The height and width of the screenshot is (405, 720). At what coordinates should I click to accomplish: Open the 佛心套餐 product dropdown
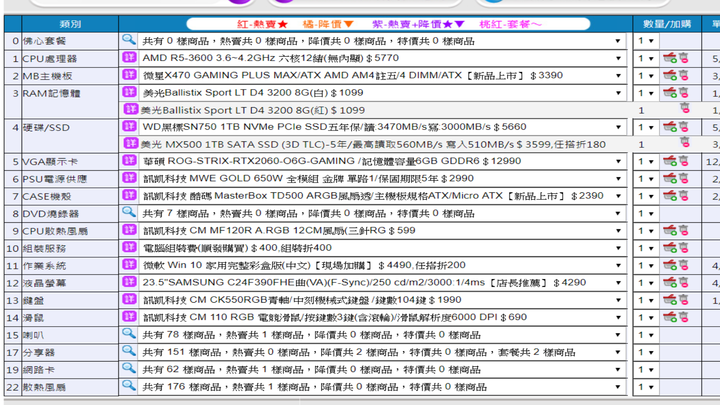[x=382, y=41]
